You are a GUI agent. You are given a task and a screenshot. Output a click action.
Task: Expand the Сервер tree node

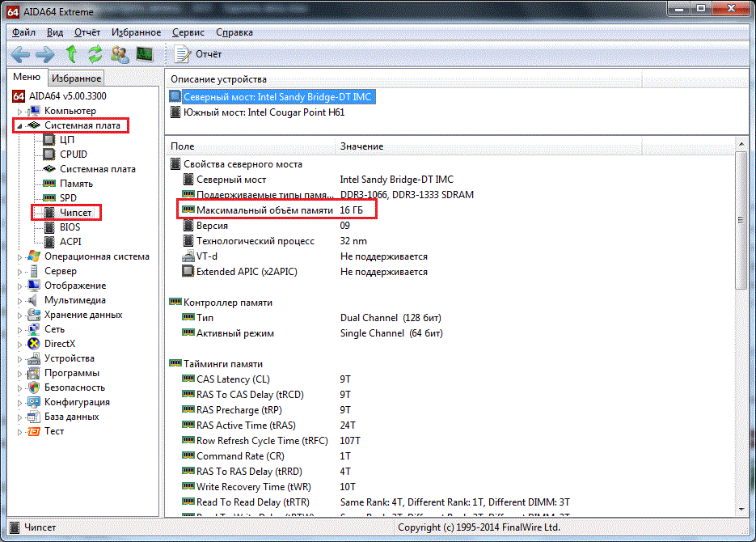pos(19,272)
